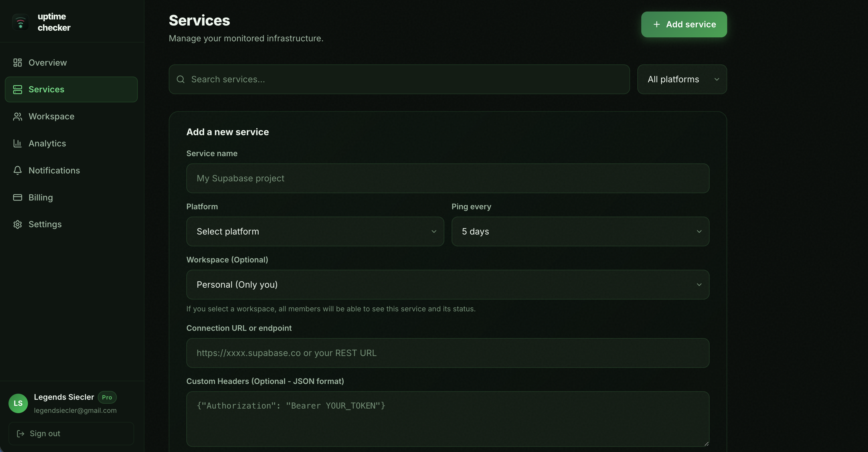Screen dimensions: 868x452
Task: Click the chevron on 5 days
Action: [699, 231]
